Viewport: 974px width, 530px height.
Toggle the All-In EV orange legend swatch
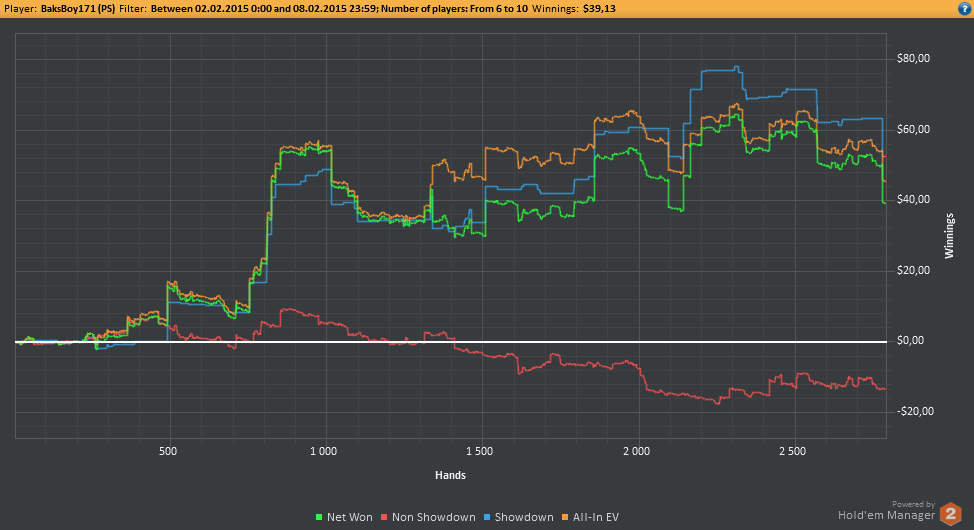(565, 517)
